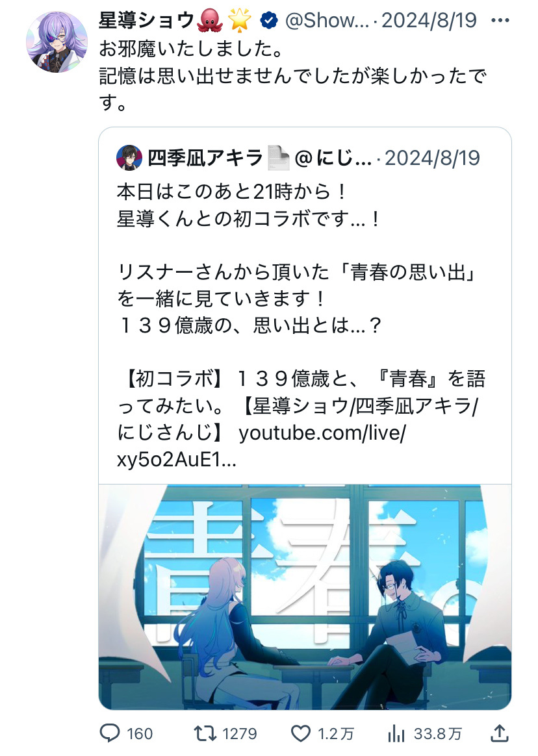Viewport: 538px width, 756px height.
Task: Open the reply icon with 160 comments
Action: click(110, 733)
